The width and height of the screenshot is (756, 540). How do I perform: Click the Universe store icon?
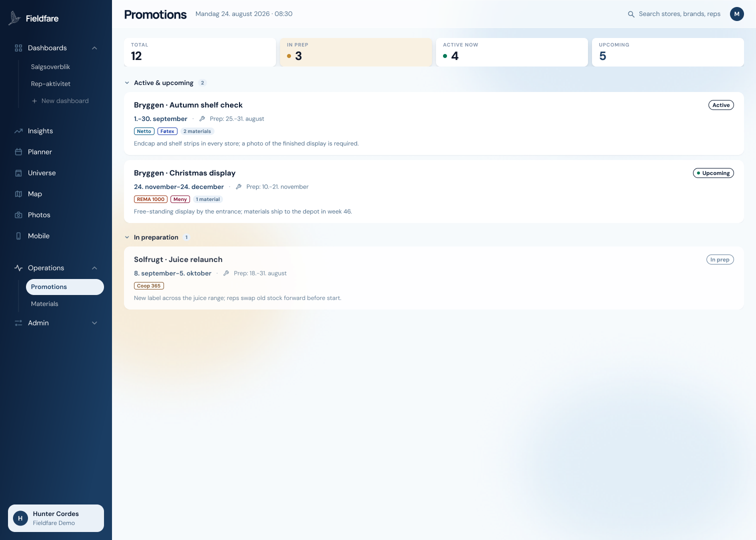(x=18, y=173)
